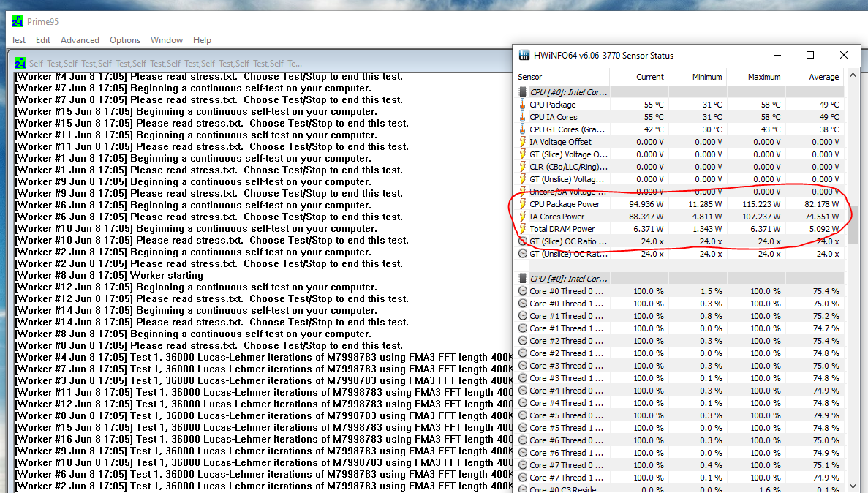Screen dimensions: 868x493
Task: Select the Core #7 Thread 0 row label
Action: tap(566, 465)
